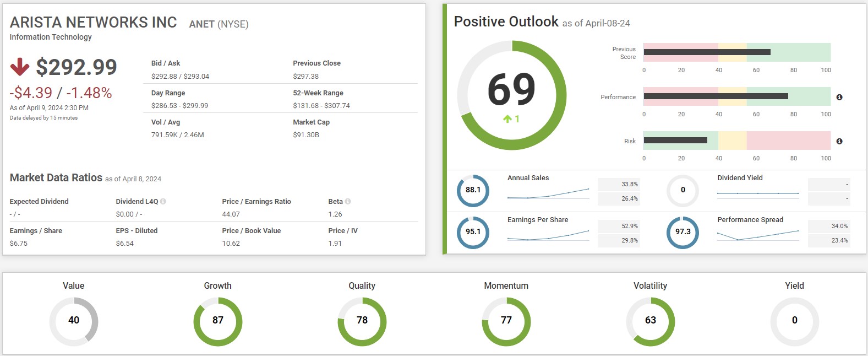Click the Annual Sales 88.1 circle
The image size is (868, 356).
click(x=473, y=191)
